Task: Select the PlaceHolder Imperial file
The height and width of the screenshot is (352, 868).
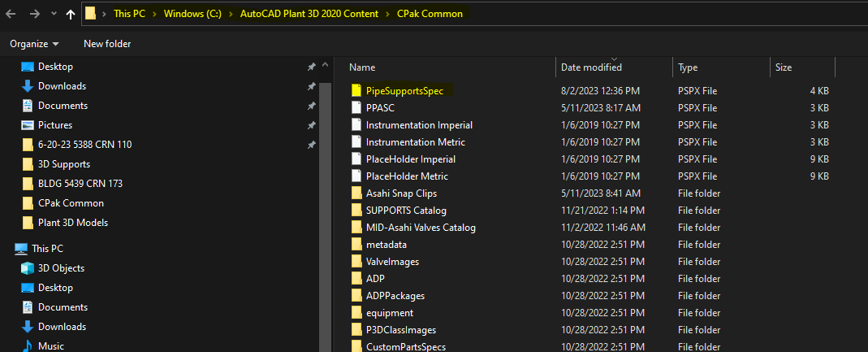Action: (411, 159)
